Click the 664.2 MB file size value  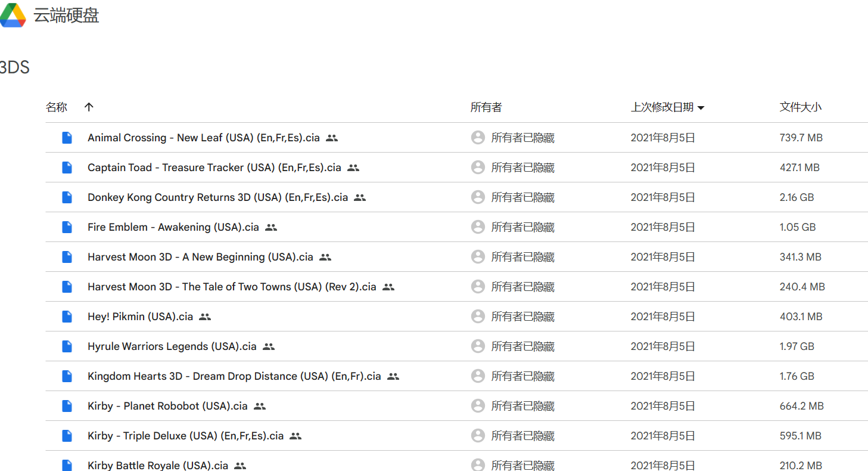coord(802,406)
